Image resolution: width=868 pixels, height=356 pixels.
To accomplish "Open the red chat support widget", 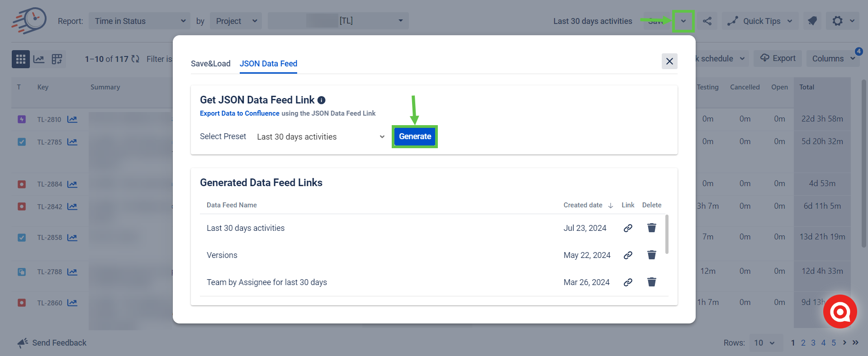I will (x=840, y=312).
